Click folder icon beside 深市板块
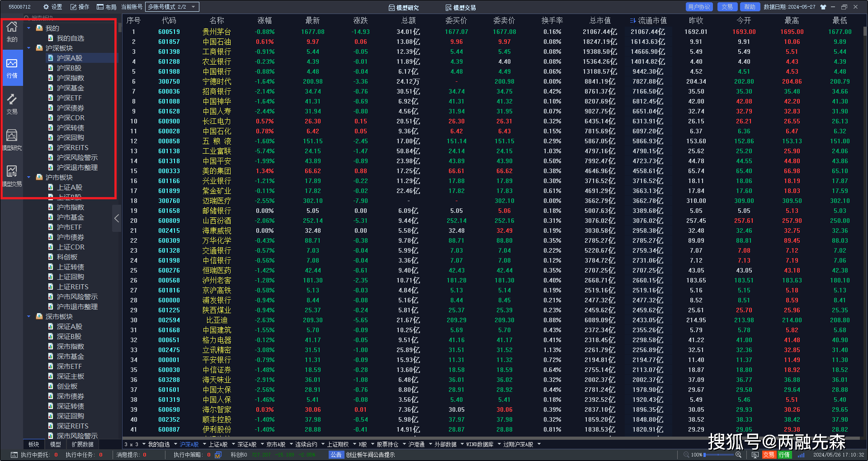 [39, 316]
